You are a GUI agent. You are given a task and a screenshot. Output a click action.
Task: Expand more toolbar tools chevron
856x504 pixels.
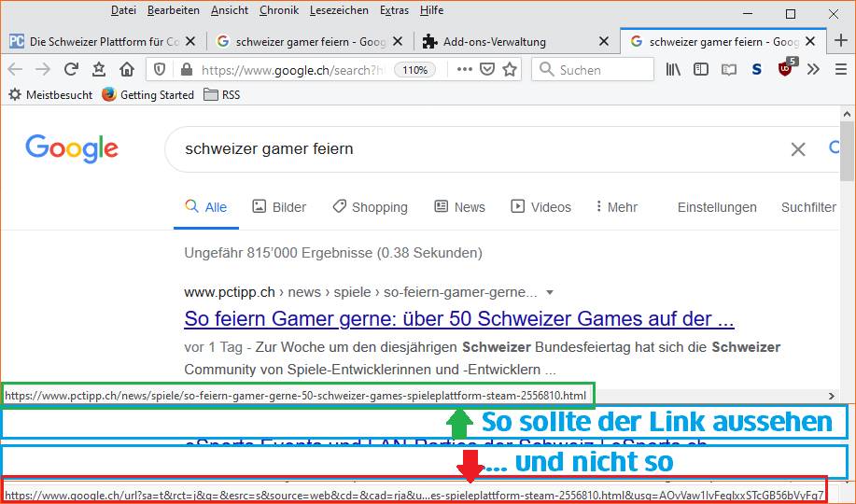[813, 69]
